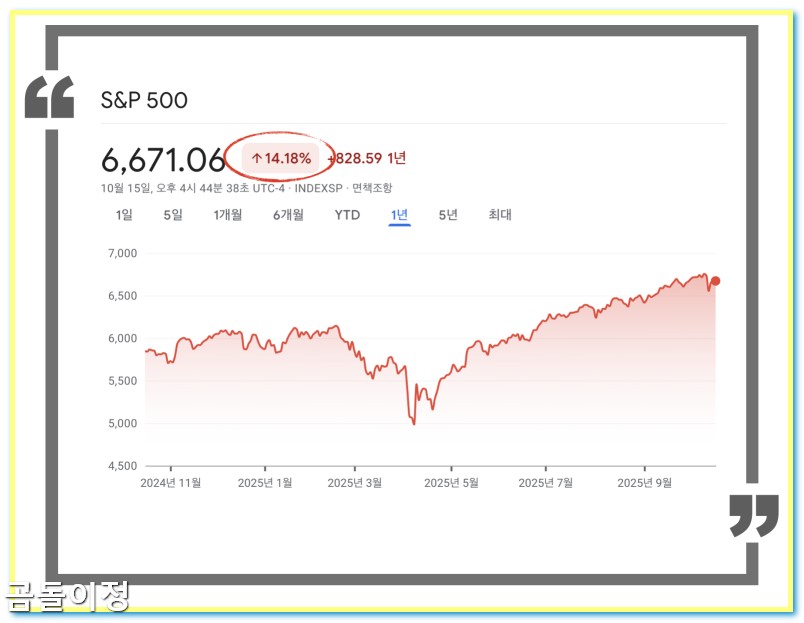Viewport: 804px width, 623px height.
Task: Switch to the YTD view
Action: (x=346, y=215)
